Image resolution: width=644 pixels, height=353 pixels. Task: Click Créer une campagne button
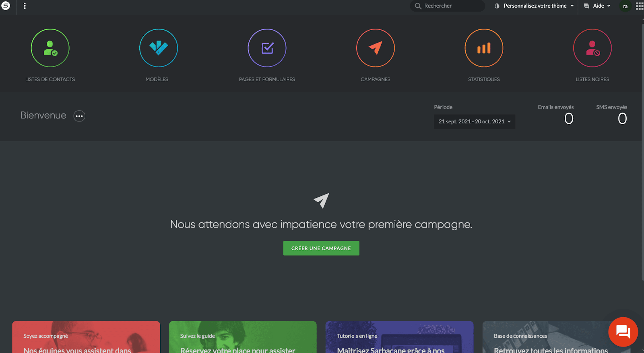pyautogui.click(x=321, y=248)
